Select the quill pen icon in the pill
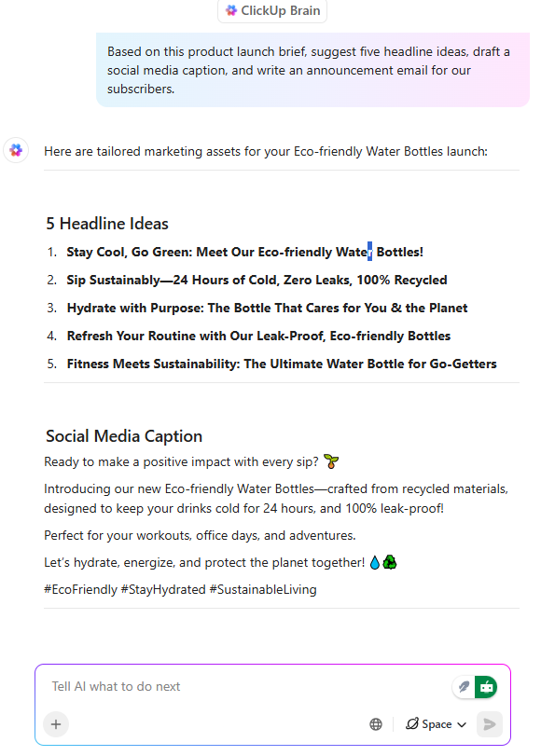This screenshot has width=541, height=756. 464,687
